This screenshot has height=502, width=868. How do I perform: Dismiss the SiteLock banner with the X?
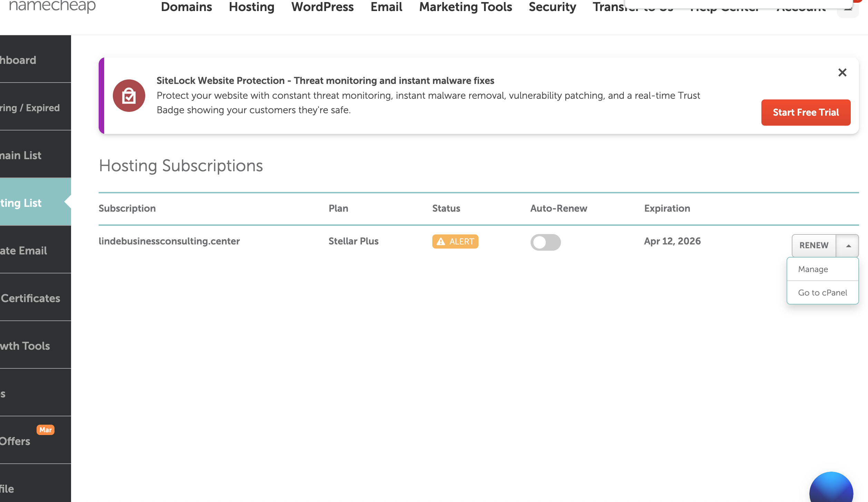coord(842,73)
